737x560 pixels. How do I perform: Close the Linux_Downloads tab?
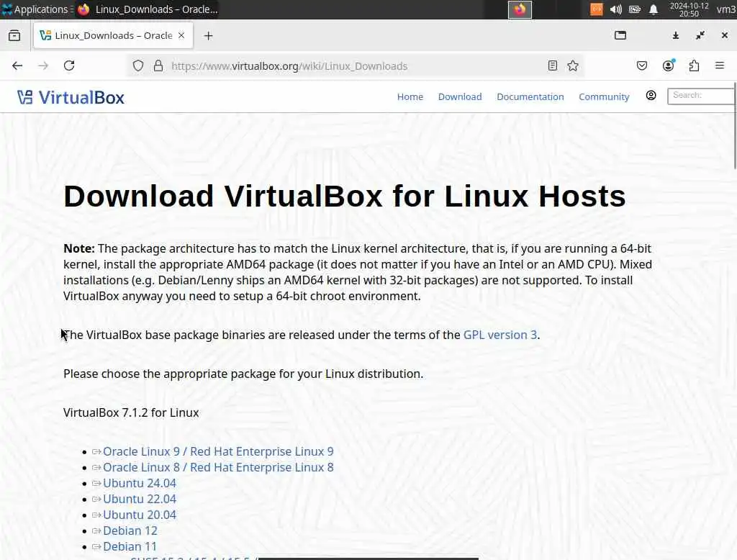181,36
